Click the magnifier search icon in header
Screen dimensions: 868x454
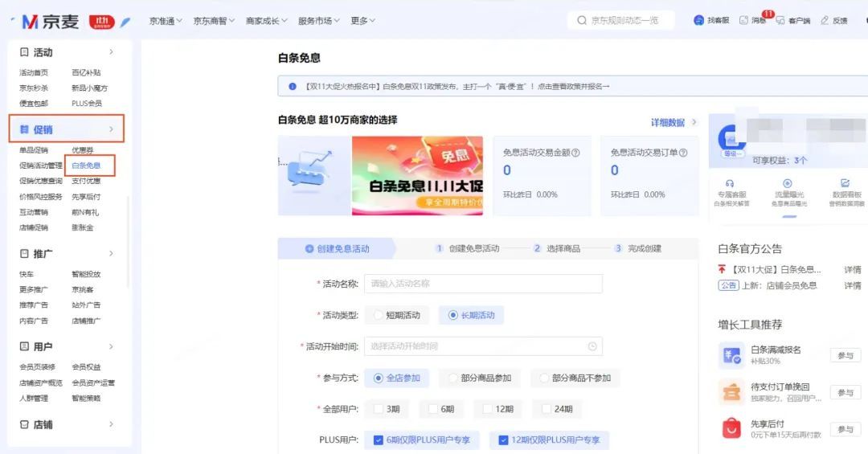(581, 20)
